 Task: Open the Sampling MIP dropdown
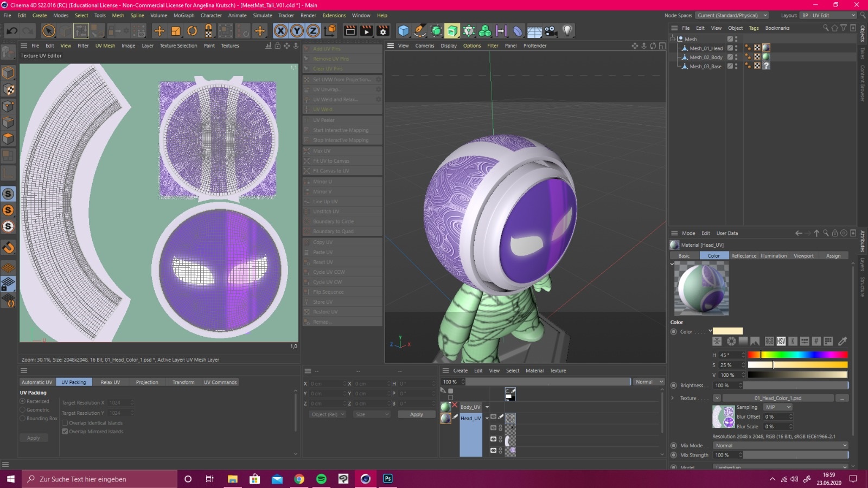pyautogui.click(x=778, y=407)
